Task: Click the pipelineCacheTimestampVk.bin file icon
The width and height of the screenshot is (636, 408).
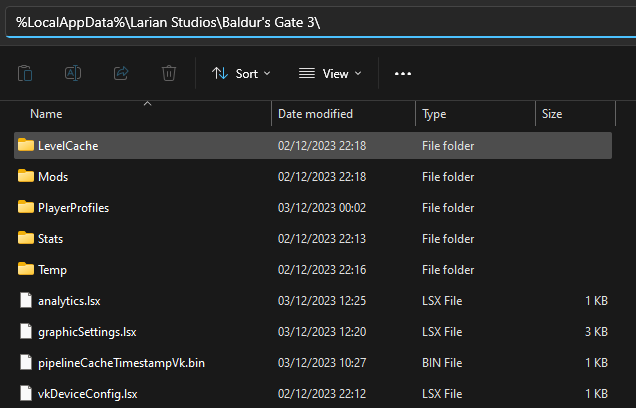Action: pos(26,362)
